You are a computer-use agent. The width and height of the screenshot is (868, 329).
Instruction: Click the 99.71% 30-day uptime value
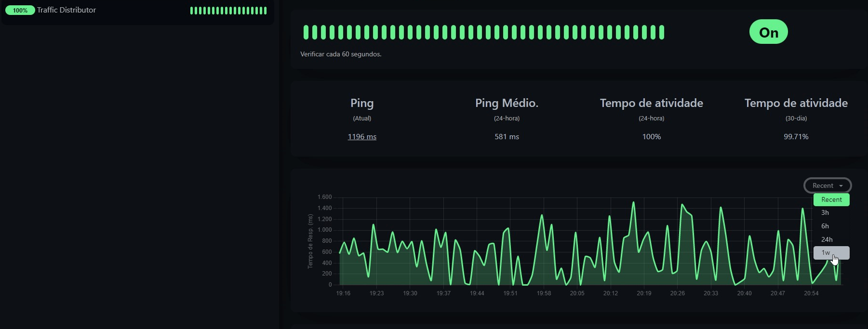tap(796, 137)
